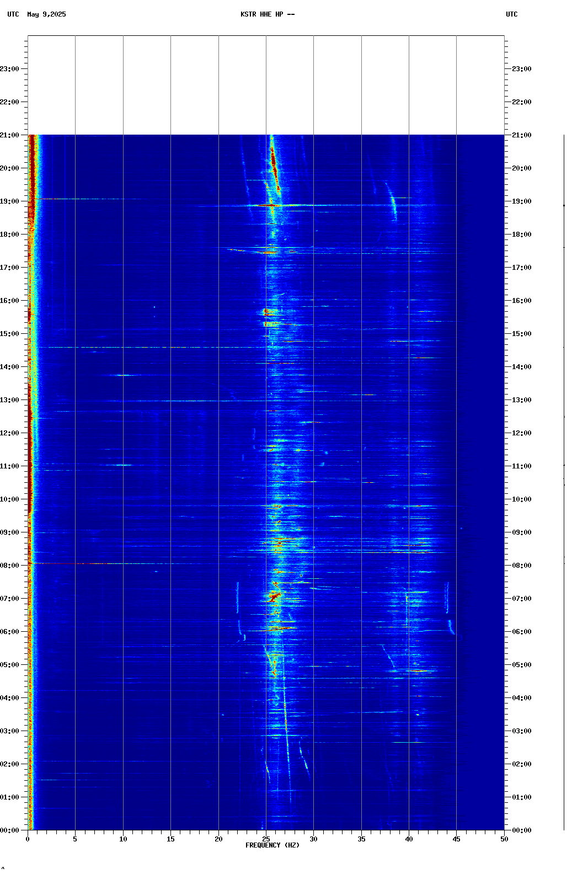
Task: Click "23:00" on the left time axis
Action: 9,69
